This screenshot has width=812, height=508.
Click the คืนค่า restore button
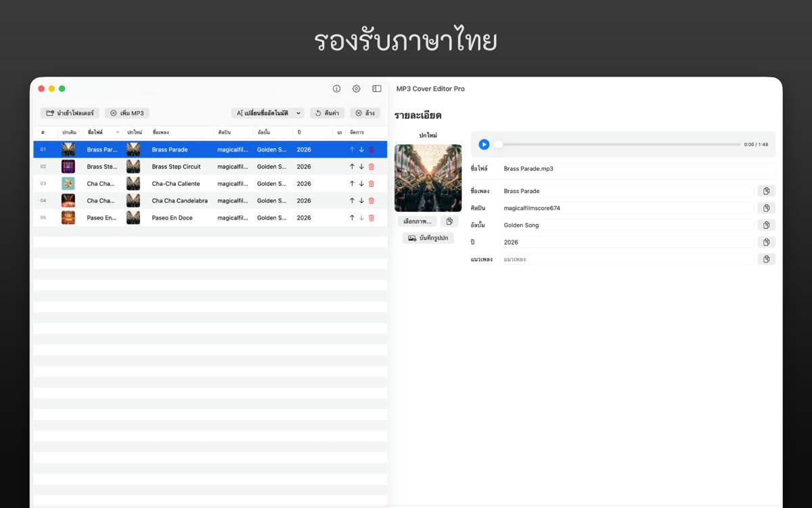328,113
